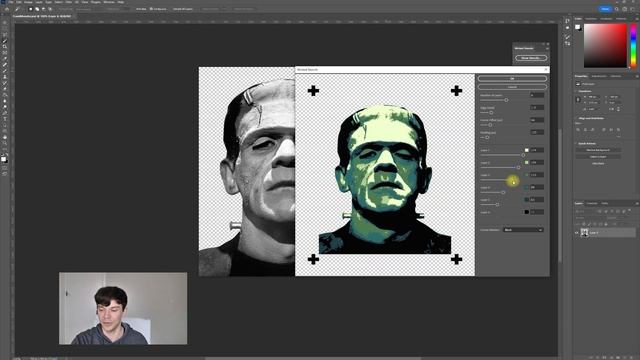Switch to the Libraries tab

pos(616,76)
